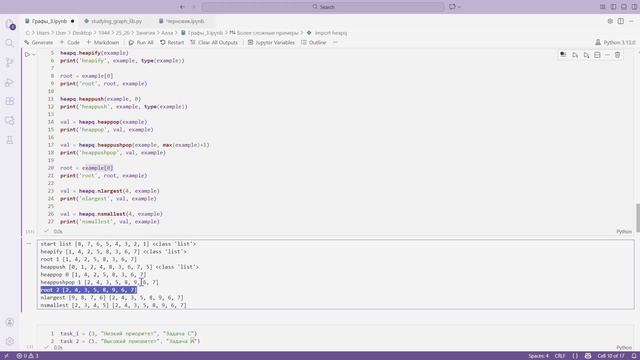640x360 pixels.
Task: Click the command center Search box
Action: pyautogui.click(x=323, y=7)
